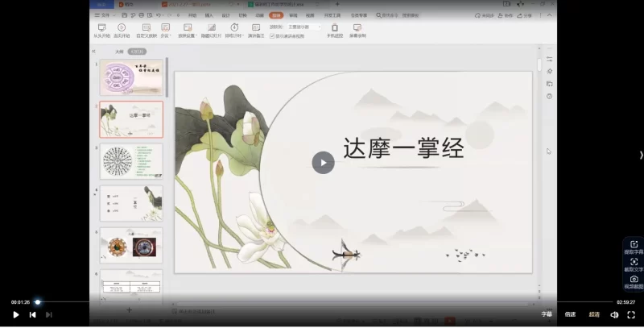644x328 pixels.
Task: Open the 超清 video quality menu
Action: 594,314
